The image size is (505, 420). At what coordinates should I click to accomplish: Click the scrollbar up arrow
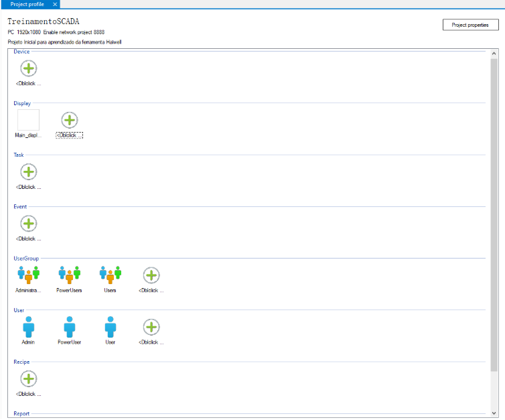(494, 53)
